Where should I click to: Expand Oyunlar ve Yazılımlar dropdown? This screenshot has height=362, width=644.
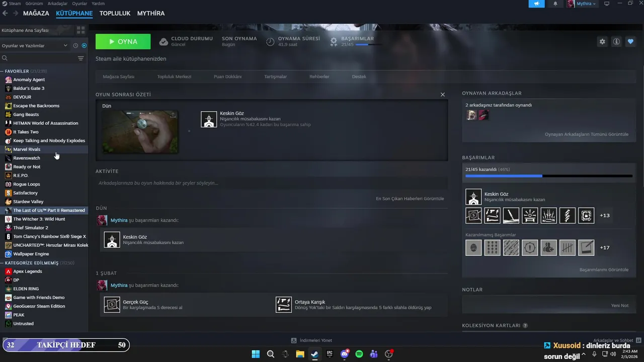pos(35,46)
